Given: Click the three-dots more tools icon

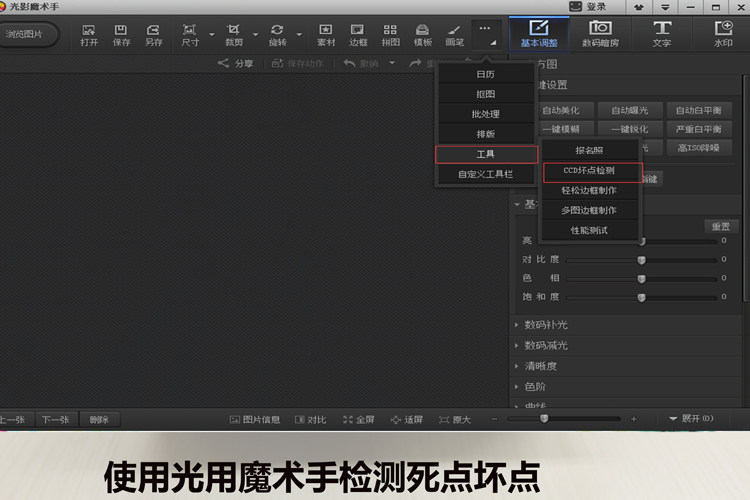Looking at the screenshot, I should point(485,34).
